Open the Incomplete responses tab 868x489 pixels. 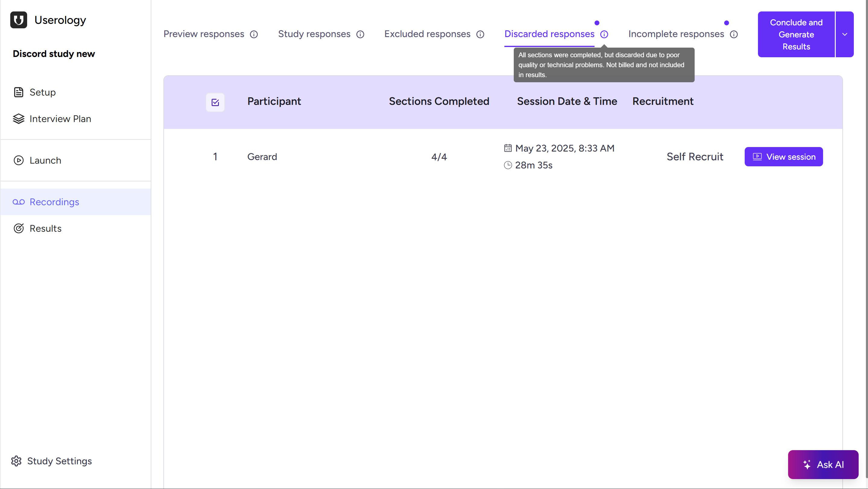tap(676, 34)
